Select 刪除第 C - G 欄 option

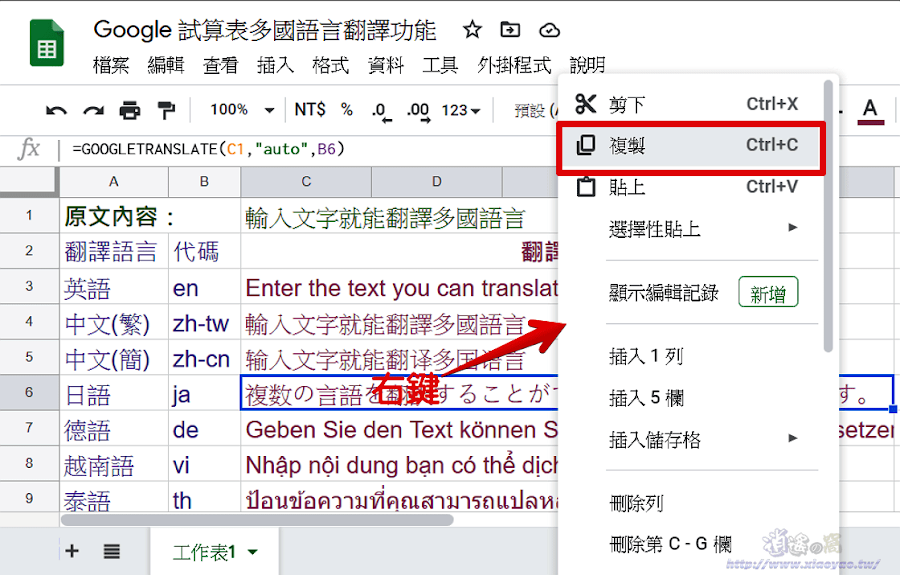coord(670,543)
